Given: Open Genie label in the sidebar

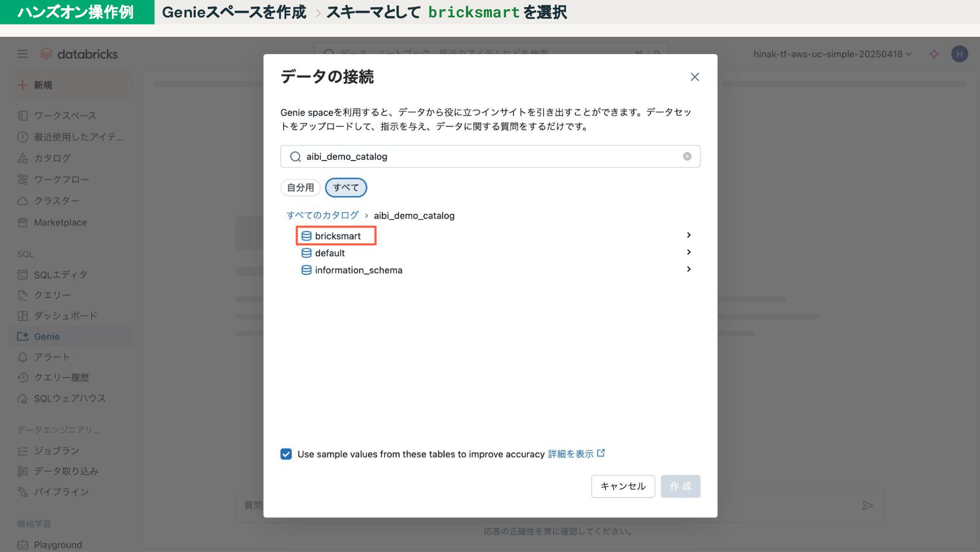Looking at the screenshot, I should tap(47, 336).
